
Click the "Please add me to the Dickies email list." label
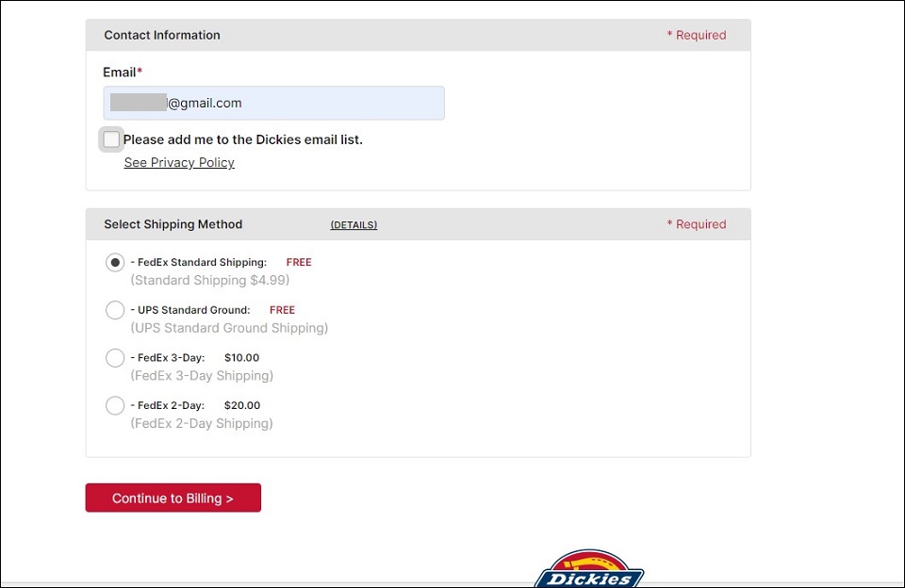click(x=243, y=139)
